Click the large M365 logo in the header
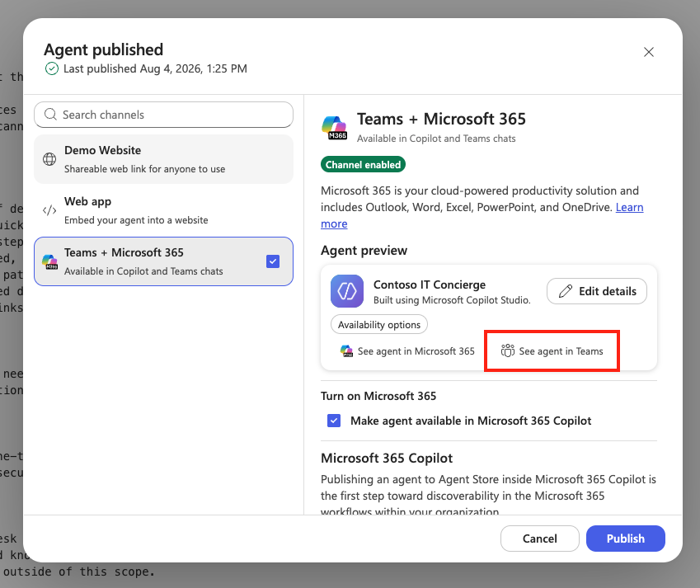 click(x=335, y=128)
